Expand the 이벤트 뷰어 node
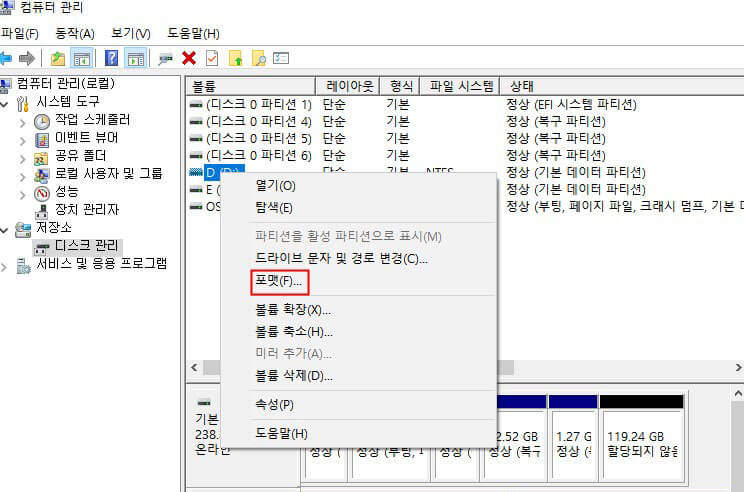744x492 pixels. point(22,141)
